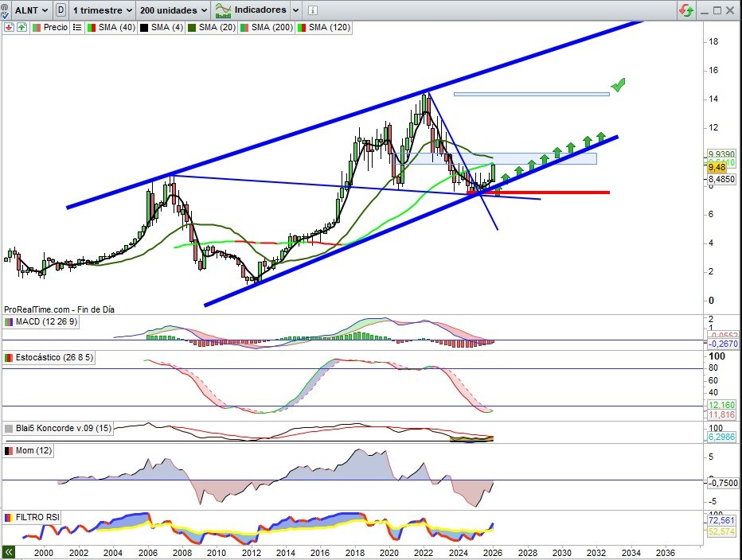Image resolution: width=742 pixels, height=560 pixels.
Task: Expand the arrow next to Indicadores
Action: (x=296, y=10)
